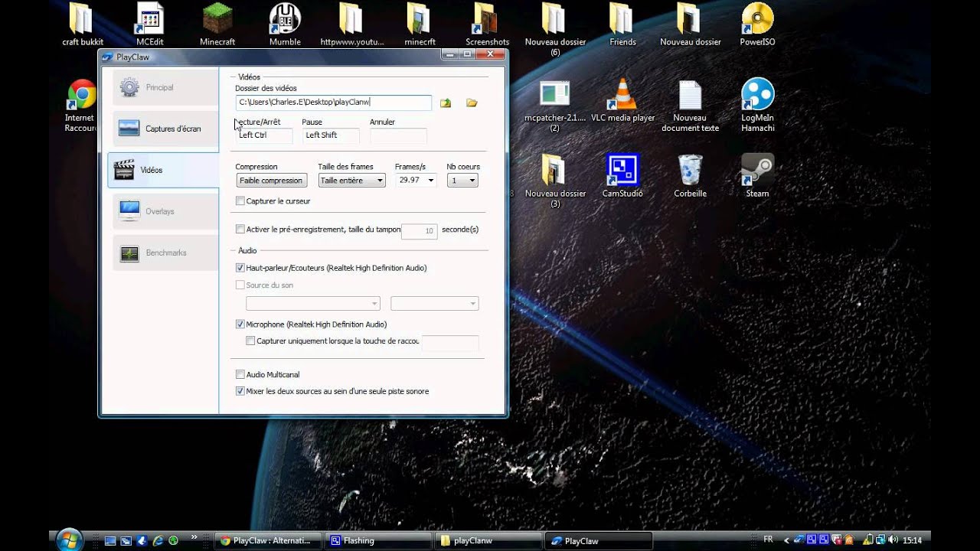The width and height of the screenshot is (980, 551).
Task: Select the MCEdit desktop shortcut
Action: tap(149, 25)
